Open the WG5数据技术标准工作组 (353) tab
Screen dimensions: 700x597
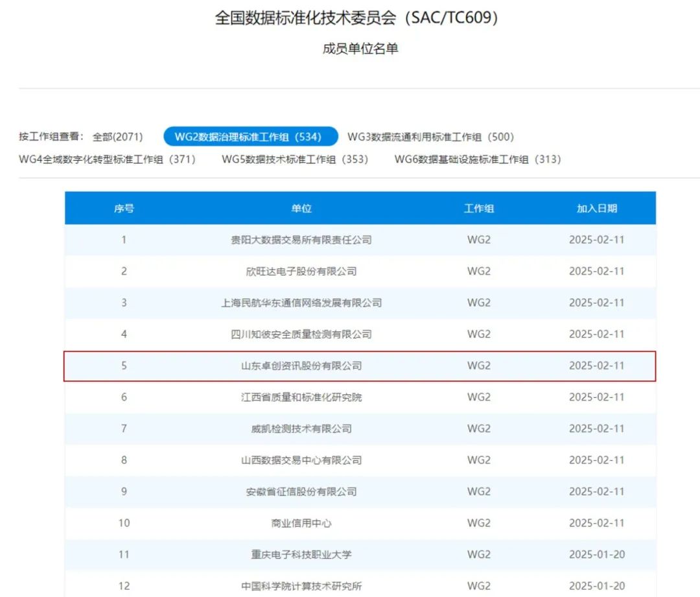295,159
